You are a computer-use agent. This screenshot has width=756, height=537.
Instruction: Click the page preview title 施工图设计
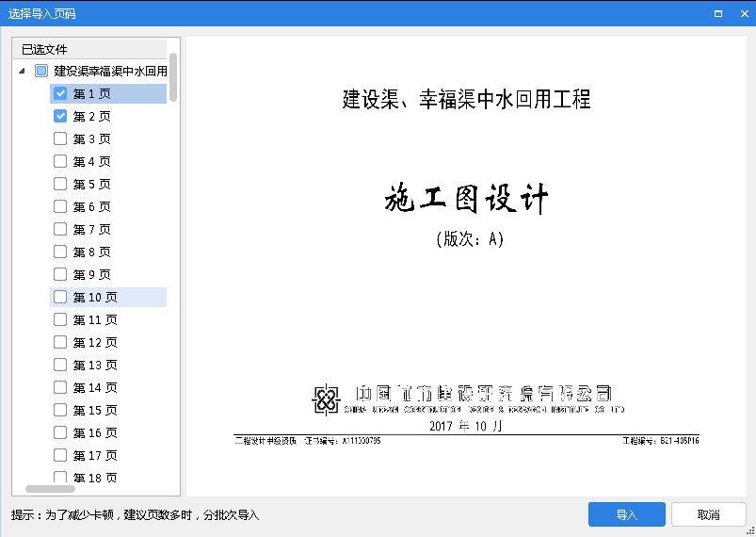[466, 200]
